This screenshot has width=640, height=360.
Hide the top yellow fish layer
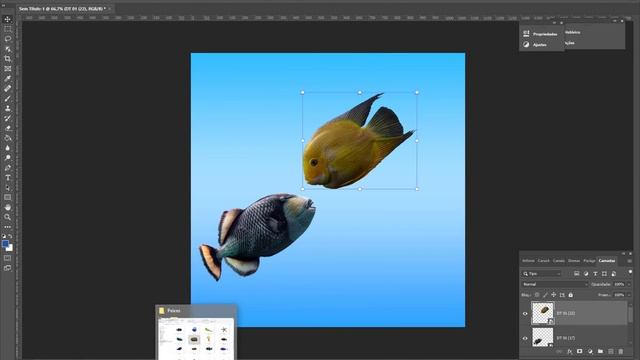pos(525,313)
